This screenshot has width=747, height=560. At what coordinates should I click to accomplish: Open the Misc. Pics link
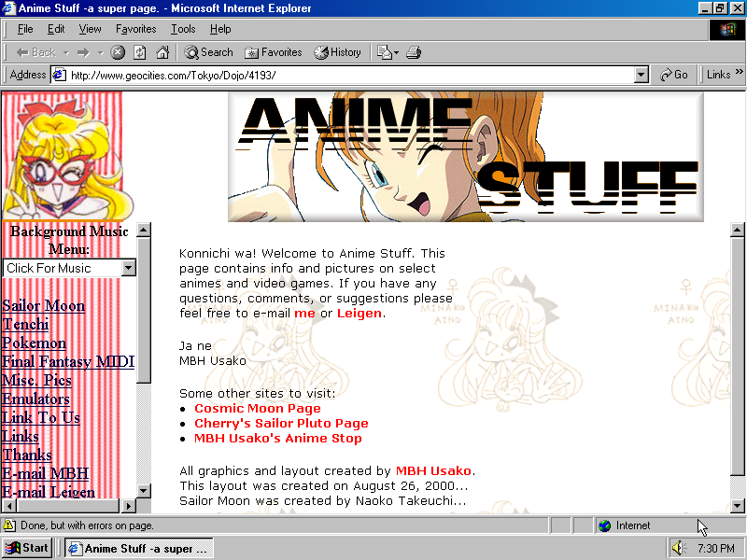point(36,380)
